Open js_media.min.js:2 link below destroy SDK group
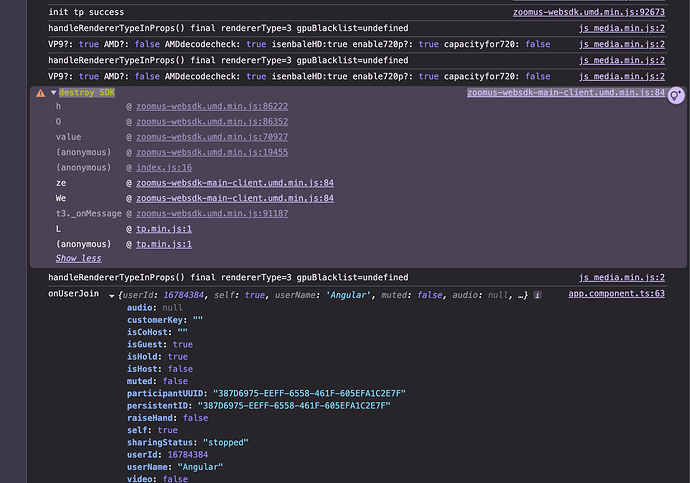The image size is (690, 483). (622, 278)
